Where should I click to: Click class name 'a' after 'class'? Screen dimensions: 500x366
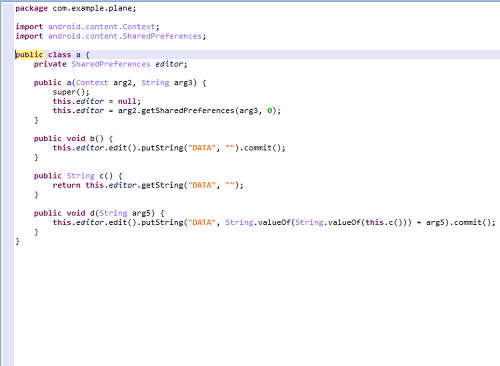pyautogui.click(x=78, y=55)
